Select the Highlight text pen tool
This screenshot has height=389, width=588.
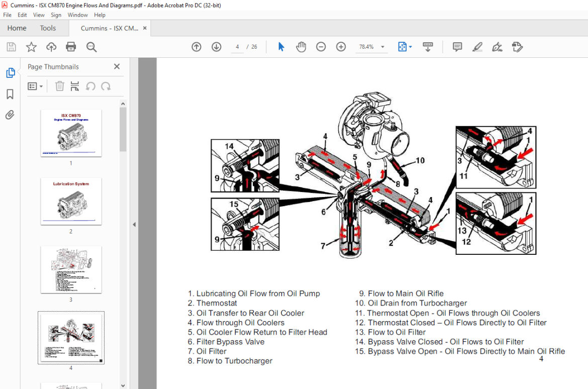477,47
